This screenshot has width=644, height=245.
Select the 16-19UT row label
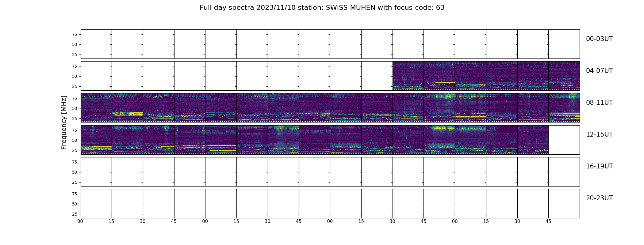click(599, 166)
